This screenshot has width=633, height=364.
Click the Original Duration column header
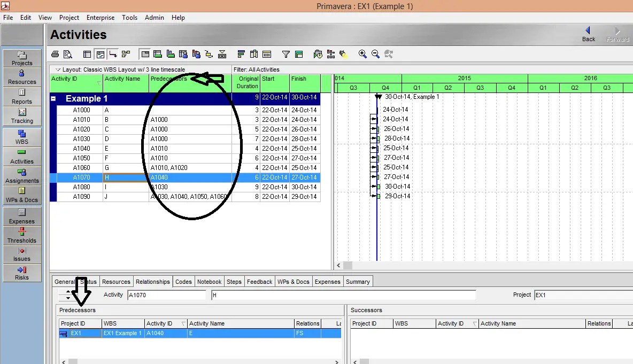[x=246, y=83]
